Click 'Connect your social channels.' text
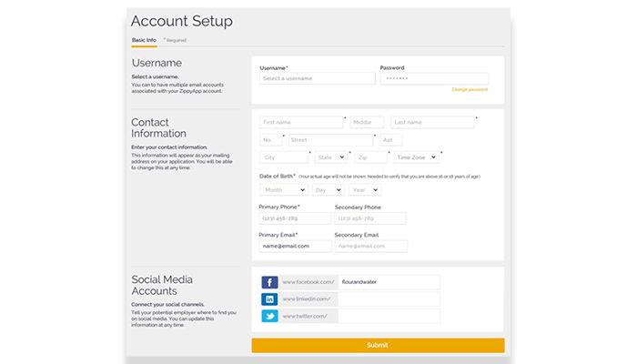 167,304
